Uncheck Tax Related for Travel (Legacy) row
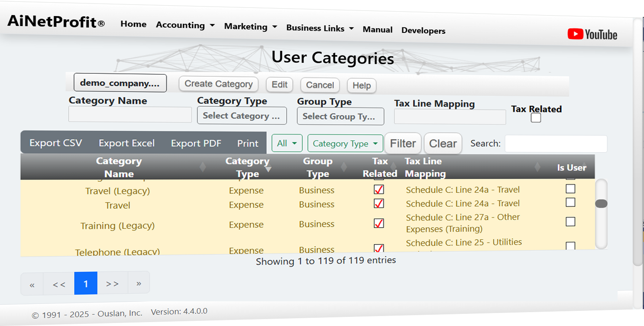 point(379,190)
